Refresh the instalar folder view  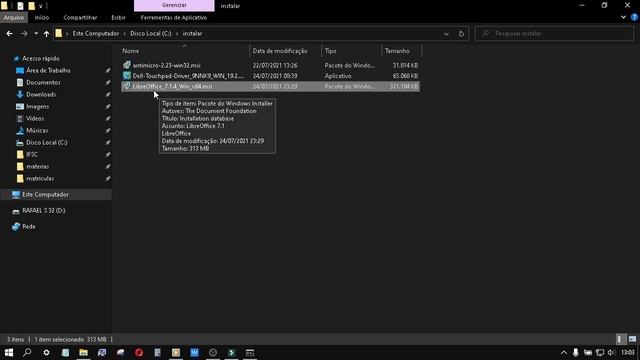[461, 33]
